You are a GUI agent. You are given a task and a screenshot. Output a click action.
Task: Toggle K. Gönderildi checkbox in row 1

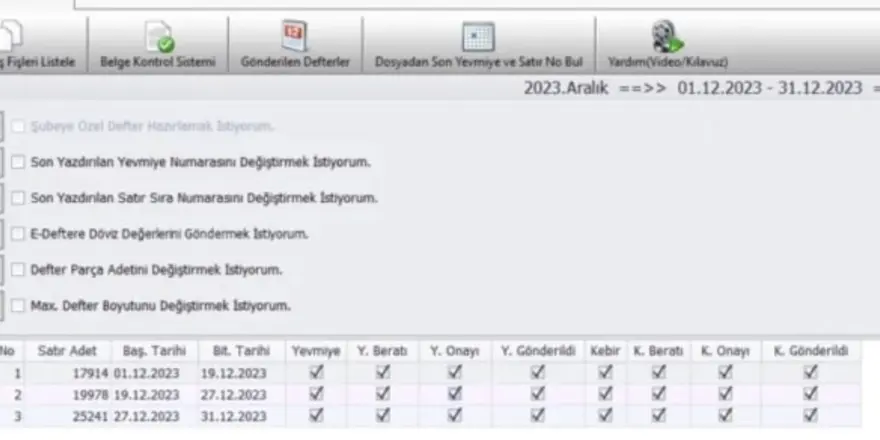(810, 372)
